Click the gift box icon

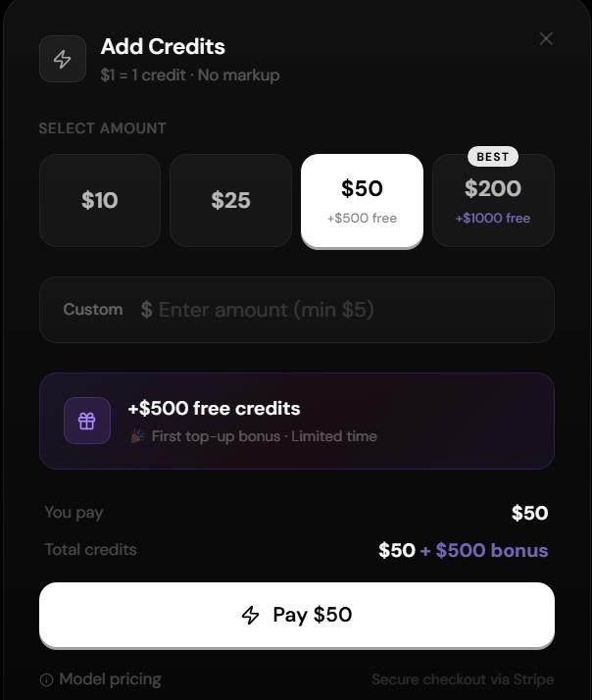87,421
